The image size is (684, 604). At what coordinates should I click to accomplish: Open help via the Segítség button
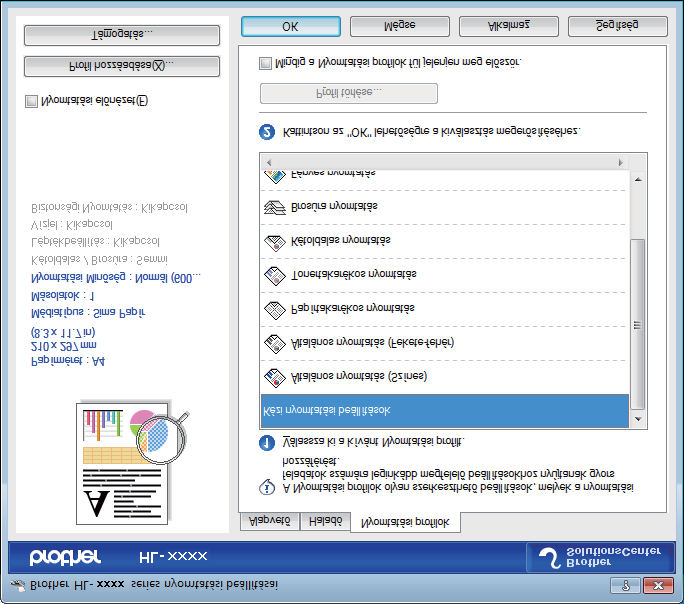point(618,27)
